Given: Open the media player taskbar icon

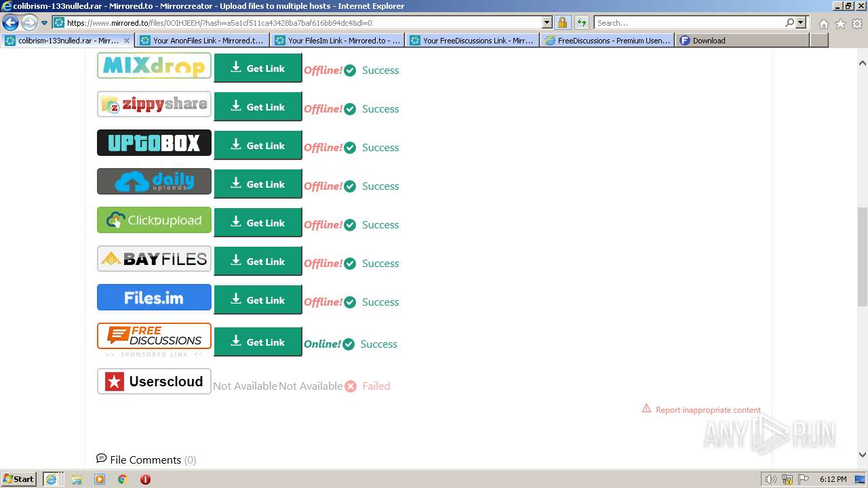Looking at the screenshot, I should [x=100, y=479].
